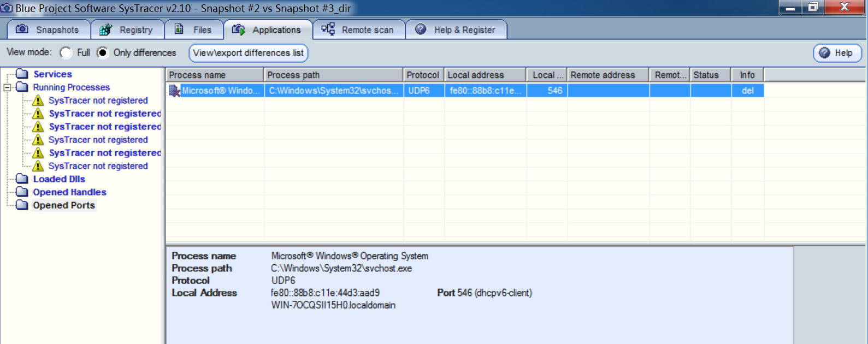Viewport: 868px width, 344px height.
Task: Click the WIN-7OCQSII15H0.localdomain text
Action: [x=333, y=305]
